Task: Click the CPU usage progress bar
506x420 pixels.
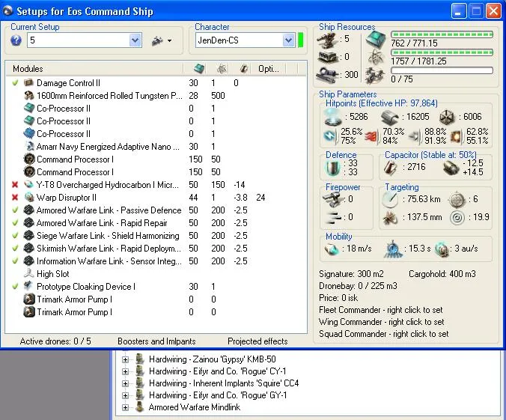Action: (x=442, y=34)
